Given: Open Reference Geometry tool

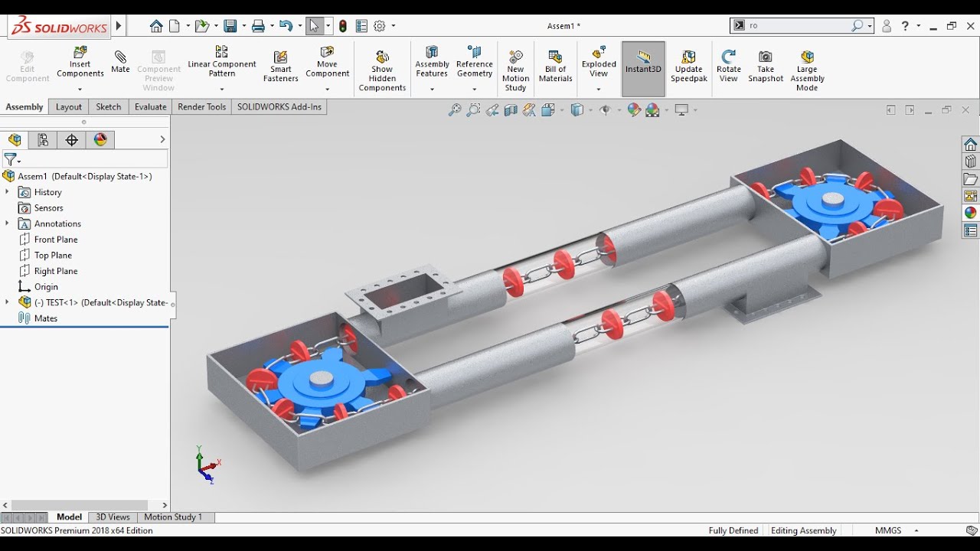Looking at the screenshot, I should tap(474, 62).
